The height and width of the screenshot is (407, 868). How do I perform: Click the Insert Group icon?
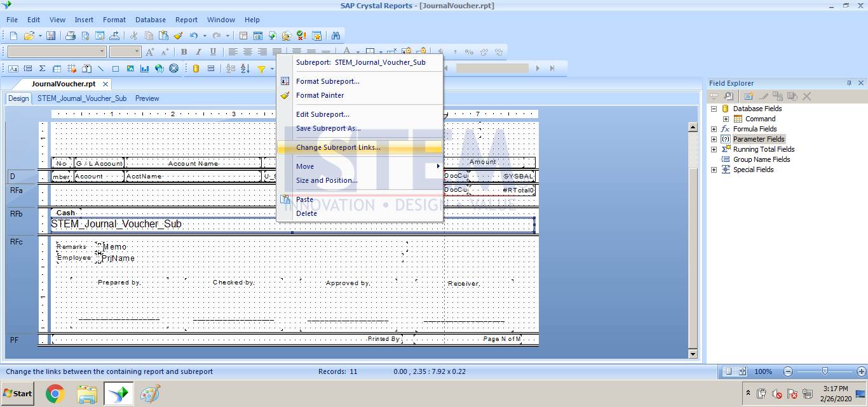[x=27, y=69]
